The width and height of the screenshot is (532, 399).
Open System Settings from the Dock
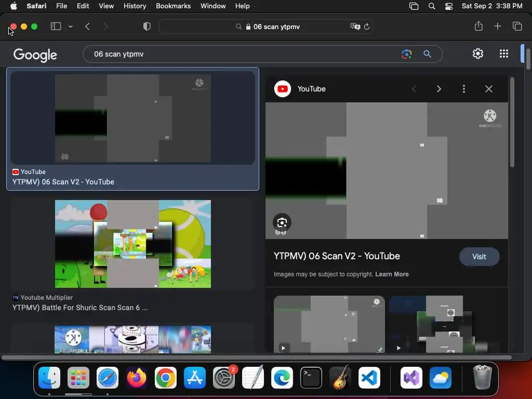(224, 378)
